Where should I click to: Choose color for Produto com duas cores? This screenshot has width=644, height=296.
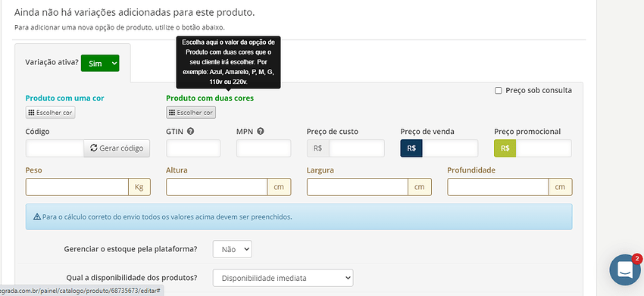click(191, 113)
